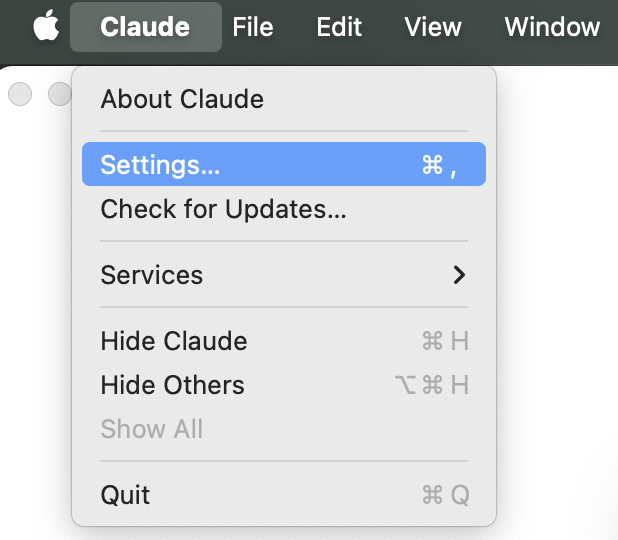The image size is (618, 540).
Task: Click the Services submenu chevron arrow
Action: (459, 275)
